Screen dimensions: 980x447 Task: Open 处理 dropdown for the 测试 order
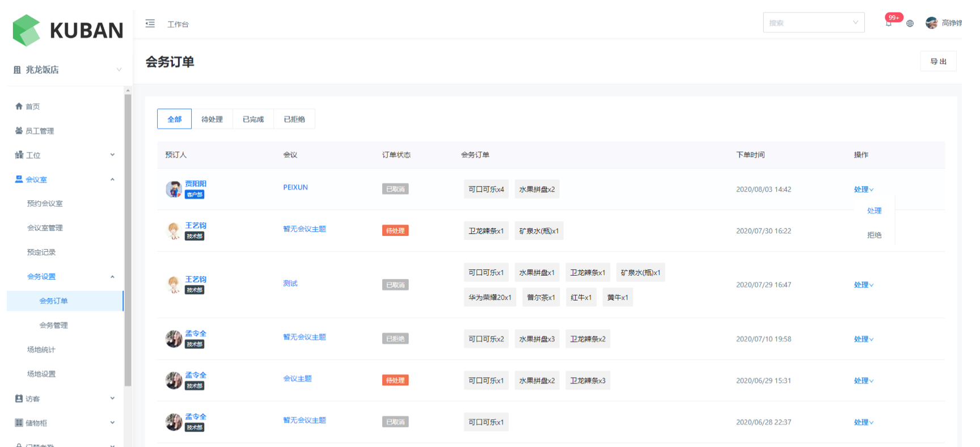point(864,285)
